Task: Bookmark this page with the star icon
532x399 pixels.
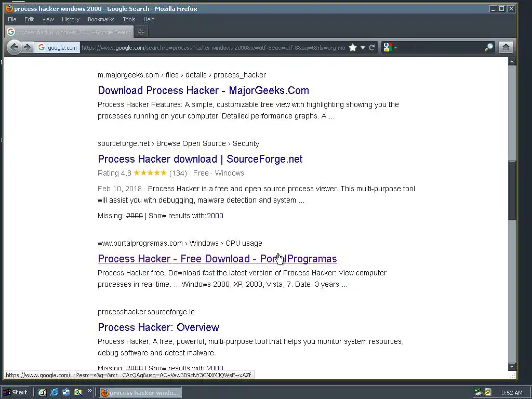Action: click(353, 47)
